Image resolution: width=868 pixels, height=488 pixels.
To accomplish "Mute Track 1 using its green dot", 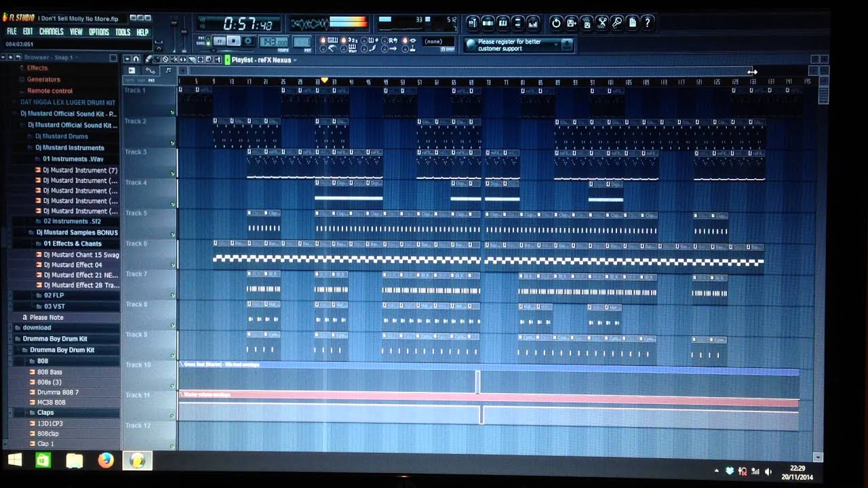I will (172, 112).
